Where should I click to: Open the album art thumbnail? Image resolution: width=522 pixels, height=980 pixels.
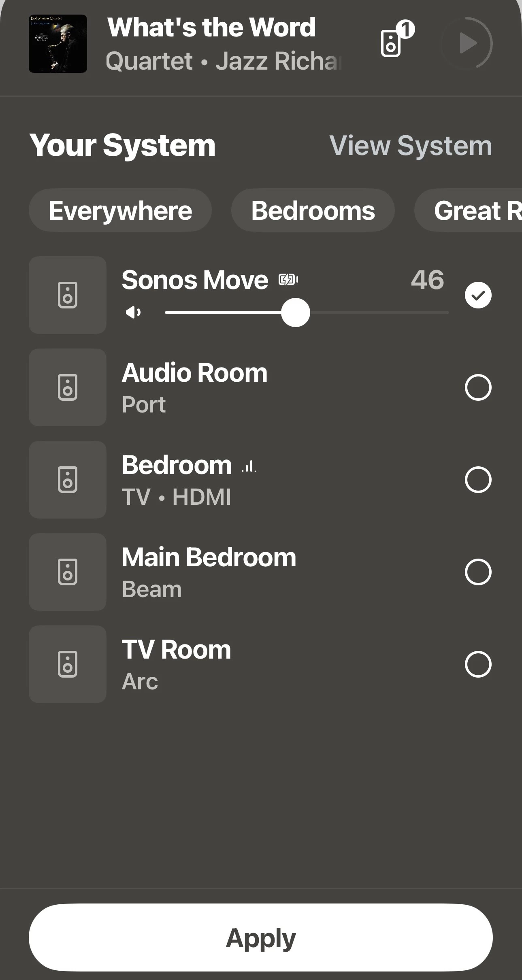tap(58, 44)
